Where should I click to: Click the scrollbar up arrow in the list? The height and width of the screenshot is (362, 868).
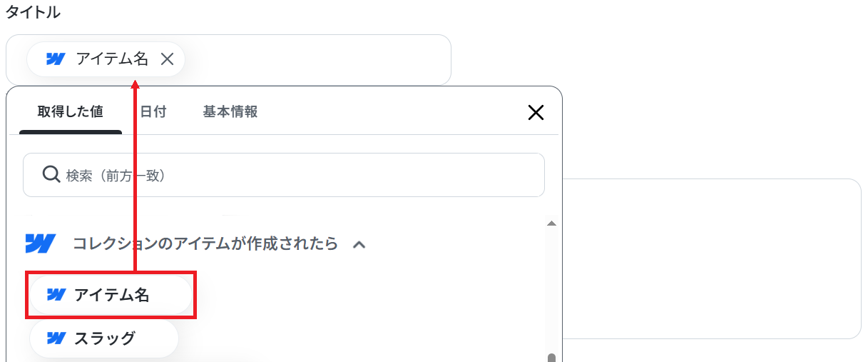pyautogui.click(x=551, y=223)
